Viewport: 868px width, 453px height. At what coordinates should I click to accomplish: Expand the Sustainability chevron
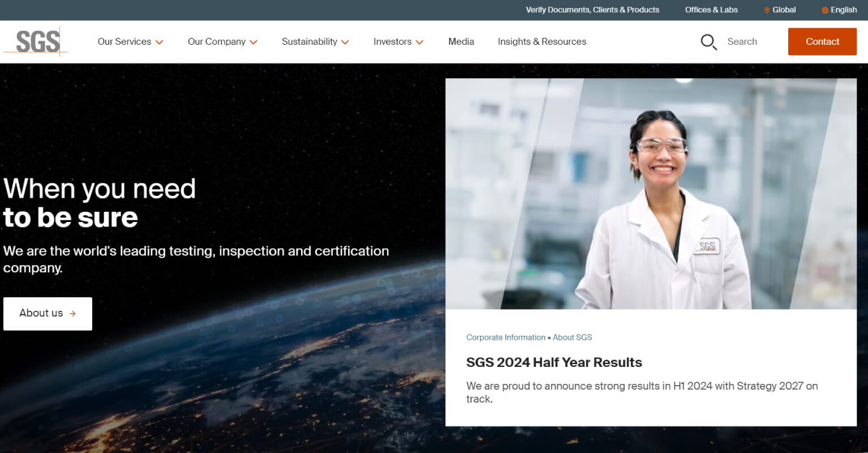click(x=345, y=42)
